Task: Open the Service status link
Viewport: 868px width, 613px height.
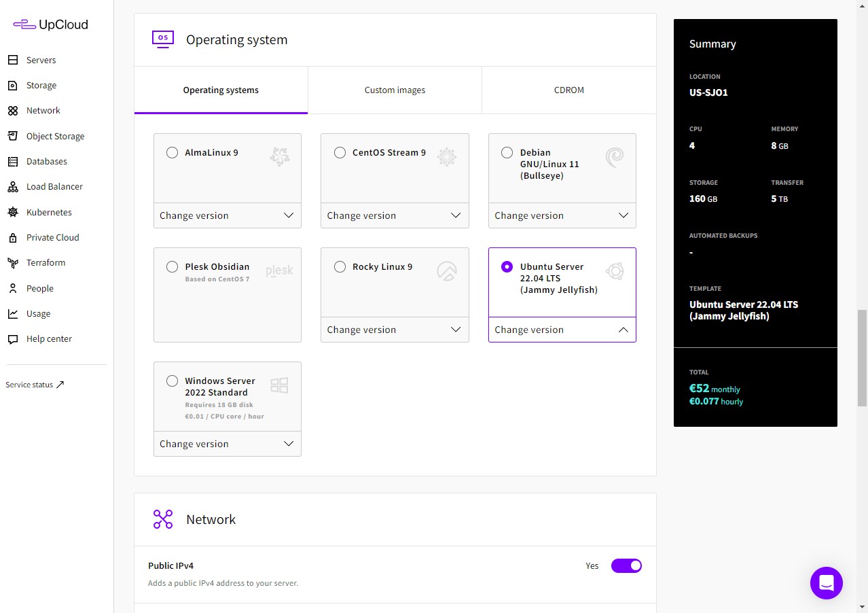Action: coord(35,385)
